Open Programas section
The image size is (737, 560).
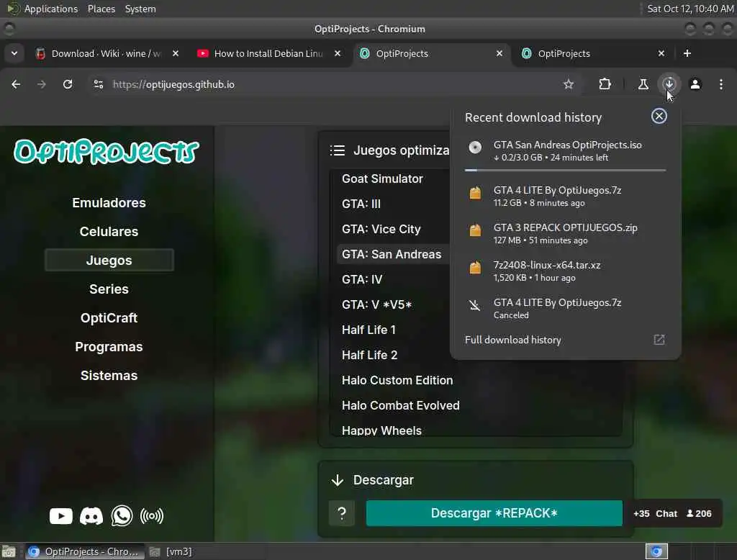coord(109,346)
